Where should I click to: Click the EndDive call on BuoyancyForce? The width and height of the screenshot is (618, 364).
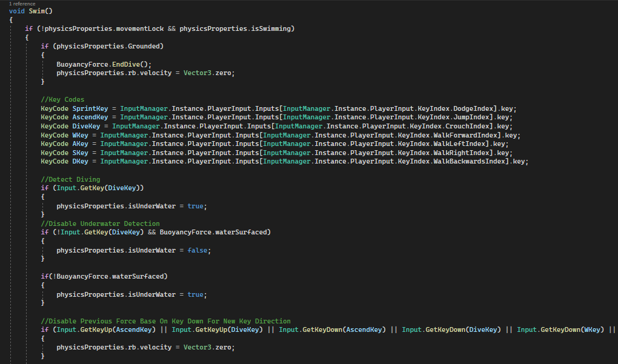(126, 64)
